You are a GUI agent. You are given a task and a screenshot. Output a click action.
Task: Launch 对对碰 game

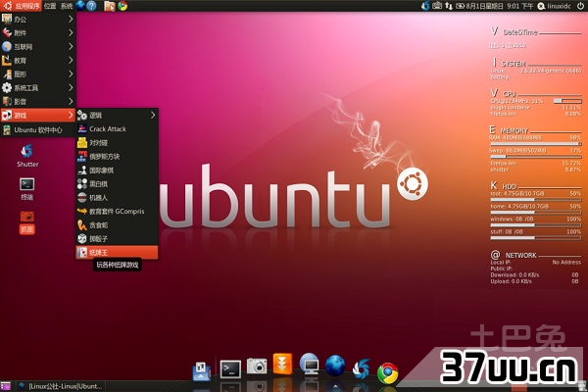[117, 143]
